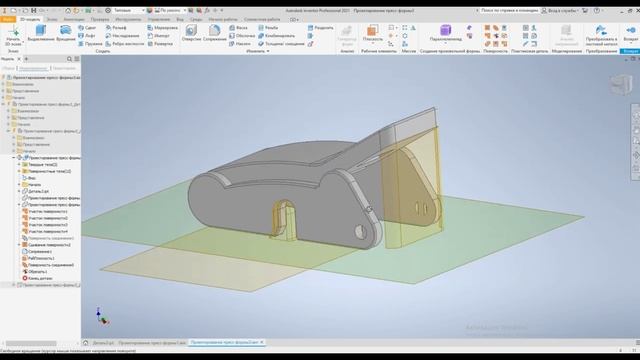
Task: Go to the Home document tab icon
Action: (85, 343)
